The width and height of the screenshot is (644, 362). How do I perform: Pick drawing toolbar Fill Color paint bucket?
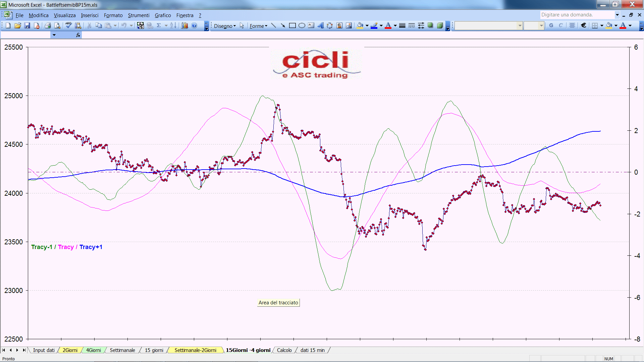[360, 25]
